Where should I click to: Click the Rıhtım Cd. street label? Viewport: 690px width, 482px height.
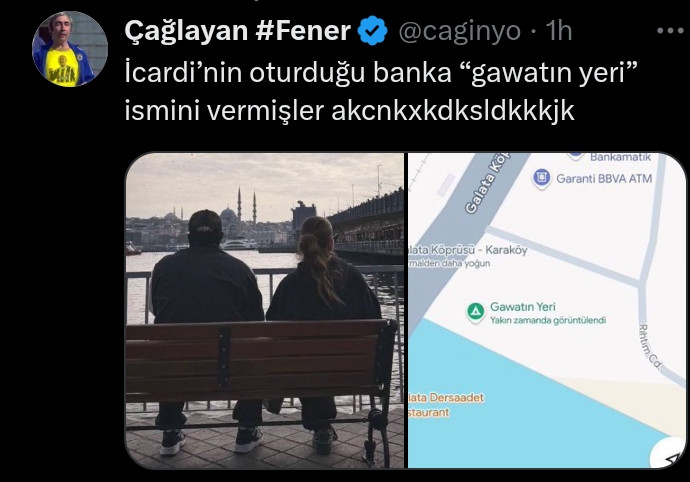click(650, 347)
